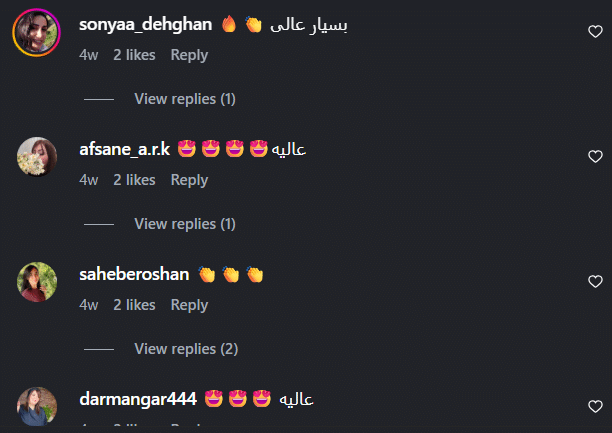Image resolution: width=612 pixels, height=433 pixels.
Task: Open saheberoshan's profile avatar
Action: [x=37, y=282]
